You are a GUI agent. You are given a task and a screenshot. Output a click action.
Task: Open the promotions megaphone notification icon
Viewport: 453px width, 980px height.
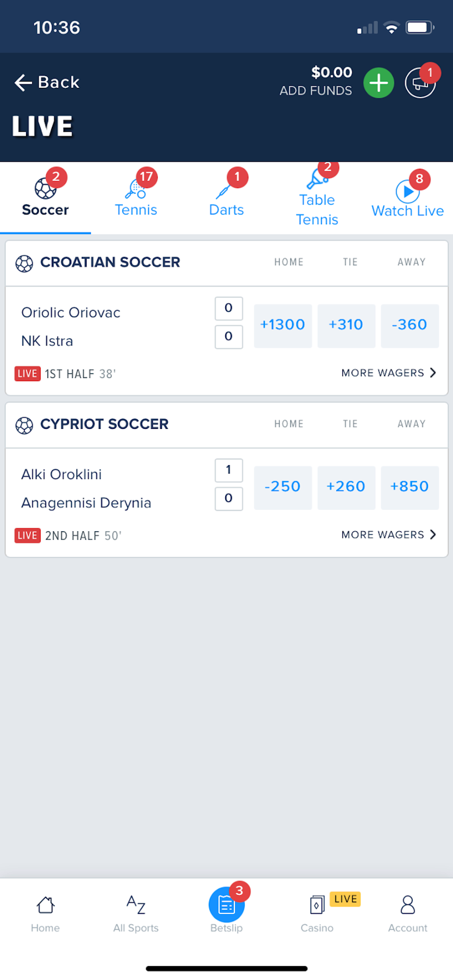420,83
